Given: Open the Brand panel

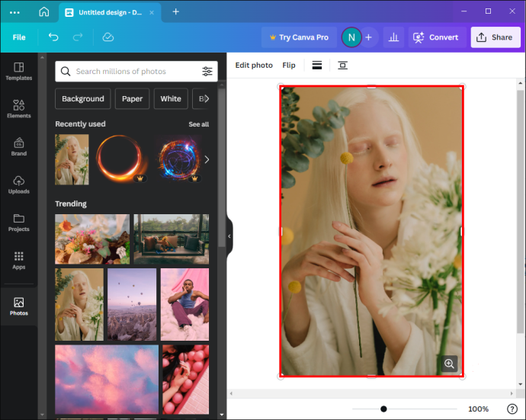Looking at the screenshot, I should [19, 147].
